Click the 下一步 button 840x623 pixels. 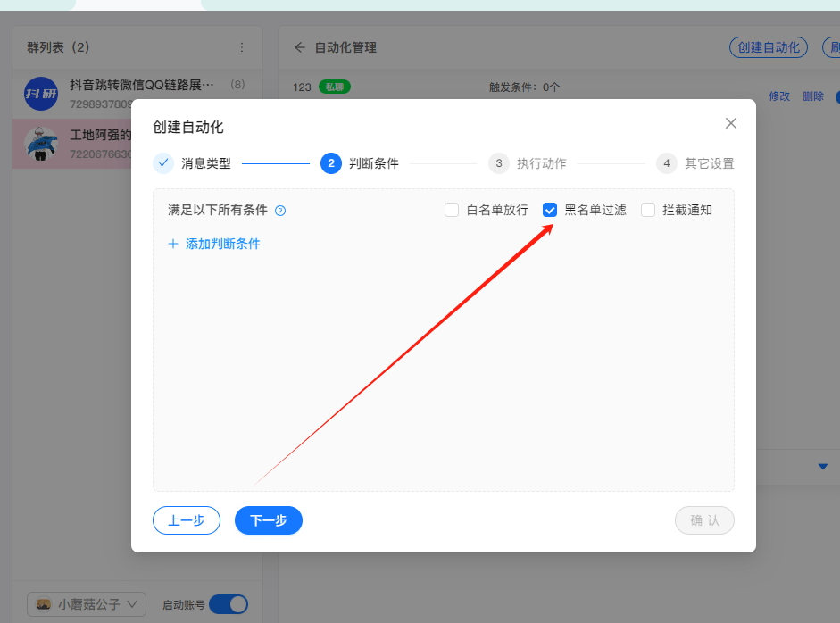[268, 520]
